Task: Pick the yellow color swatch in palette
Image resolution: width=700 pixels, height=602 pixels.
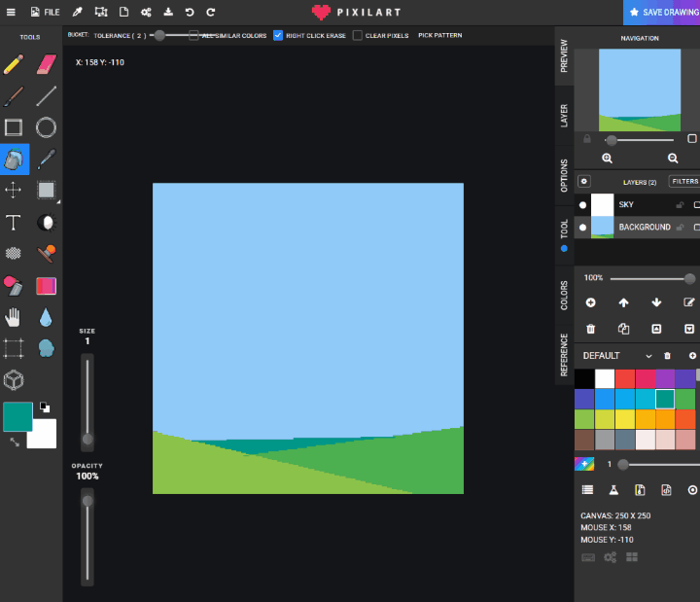Action: [625, 419]
